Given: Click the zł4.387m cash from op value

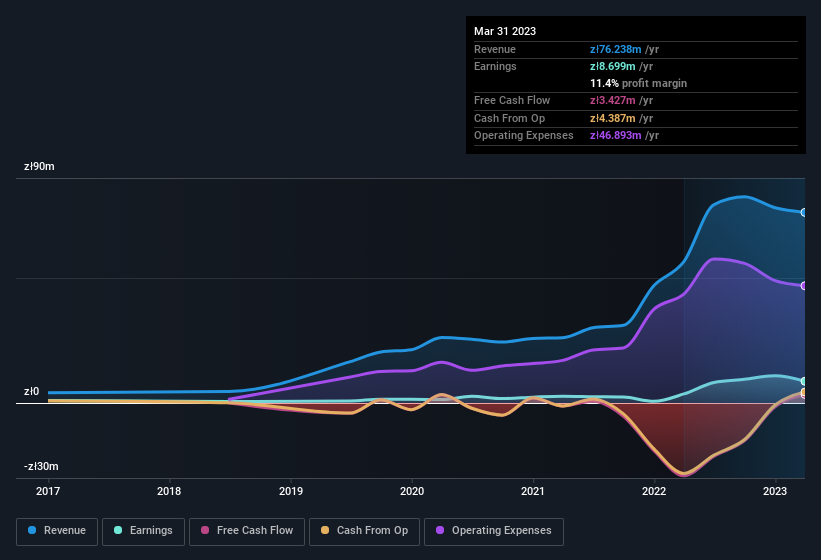Looking at the screenshot, I should point(613,118).
